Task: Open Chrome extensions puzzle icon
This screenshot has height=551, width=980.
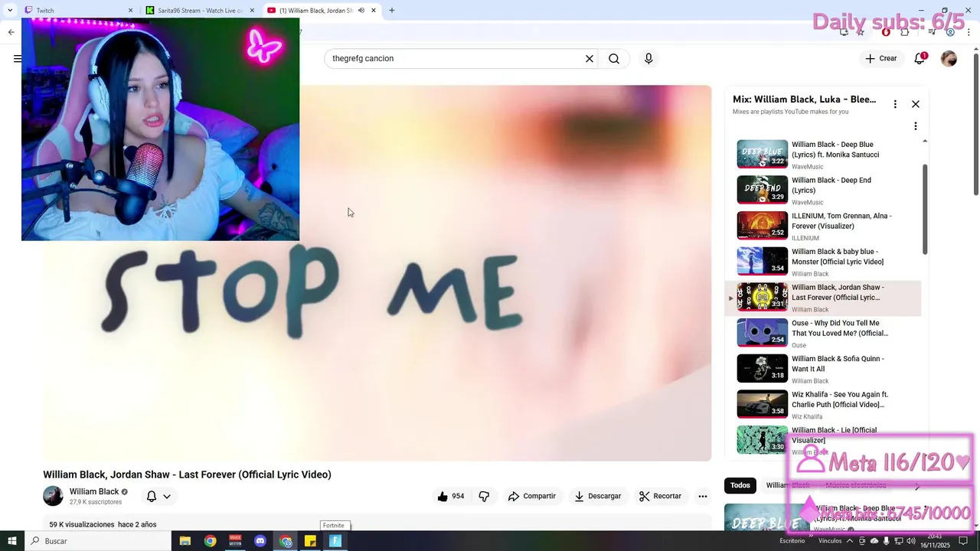Action: point(904,32)
